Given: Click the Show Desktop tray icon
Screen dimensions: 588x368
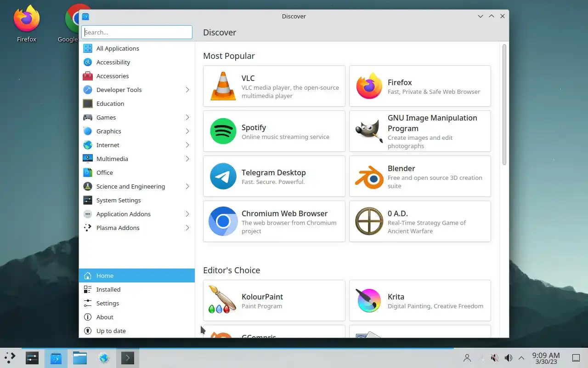Looking at the screenshot, I should coord(576,358).
